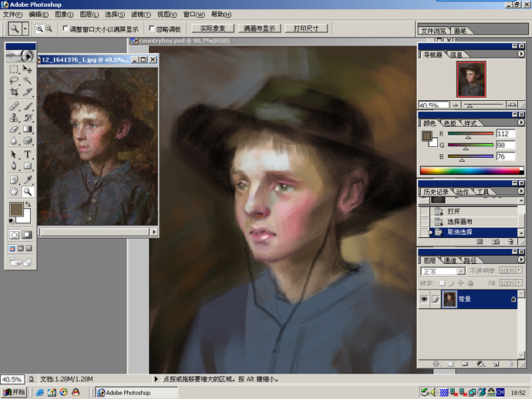The height and width of the screenshot is (399, 532).
Task: Enable 忽略调板 checkbox
Action: tap(152, 28)
